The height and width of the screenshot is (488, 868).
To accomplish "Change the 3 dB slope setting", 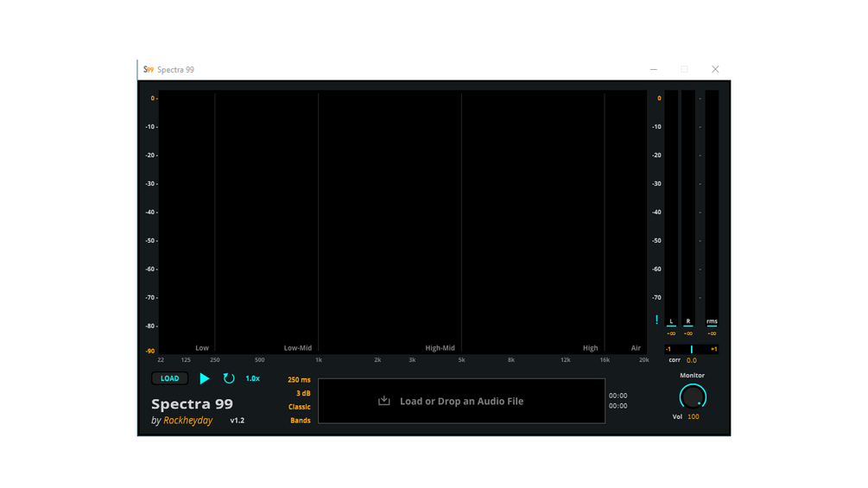I will [x=303, y=393].
